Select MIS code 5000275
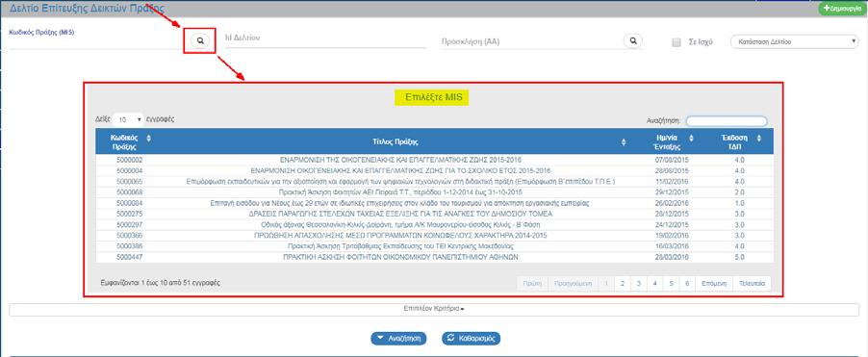 tap(129, 214)
